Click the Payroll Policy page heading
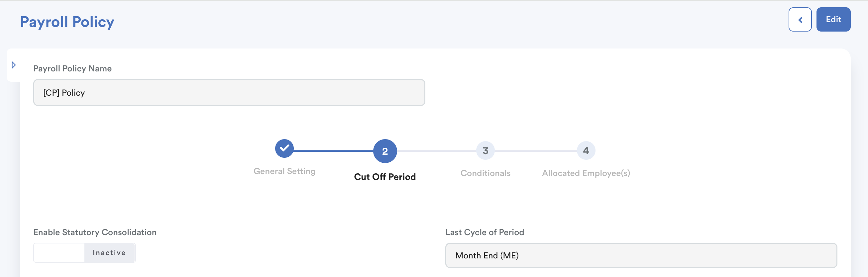The height and width of the screenshot is (277, 868). pos(67,22)
